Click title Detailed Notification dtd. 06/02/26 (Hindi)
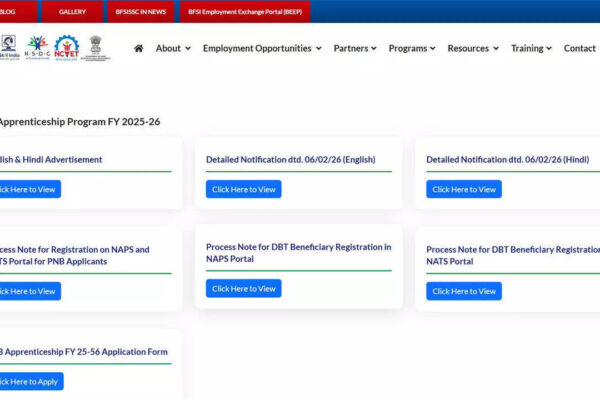Screen dimensions: 600x400 pyautogui.click(x=507, y=160)
